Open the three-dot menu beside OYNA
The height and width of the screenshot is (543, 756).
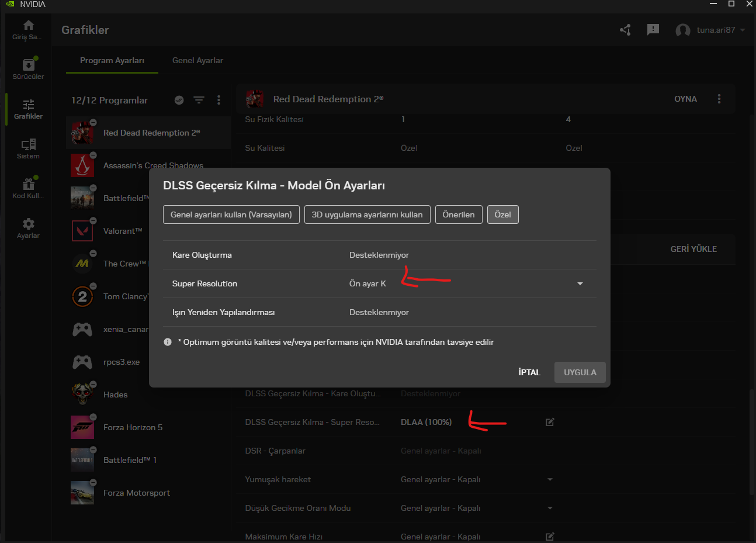tap(719, 99)
